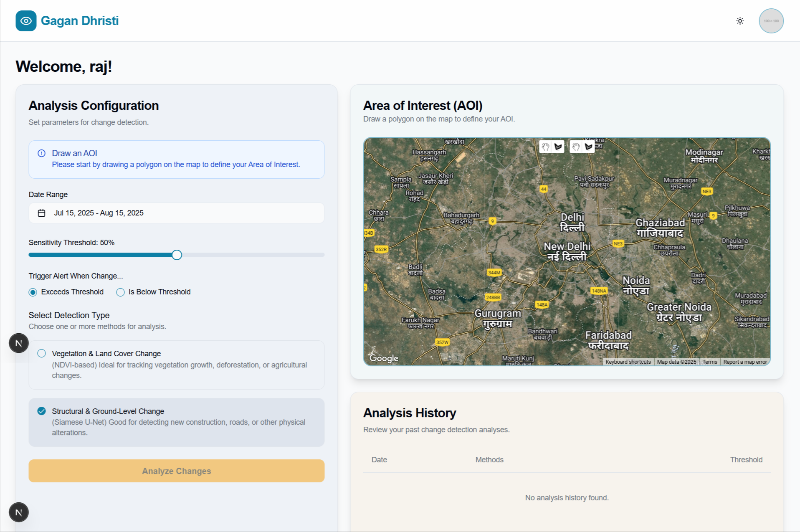Open the user avatar profile menu

tap(771, 21)
